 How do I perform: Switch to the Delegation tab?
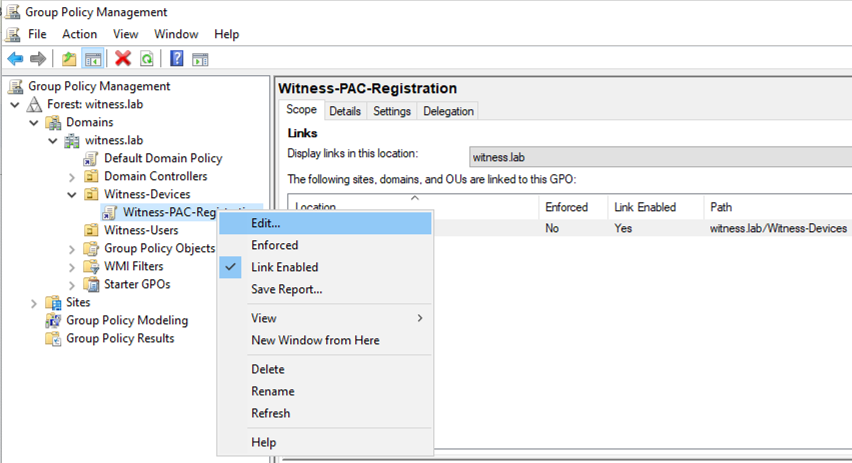tap(448, 111)
